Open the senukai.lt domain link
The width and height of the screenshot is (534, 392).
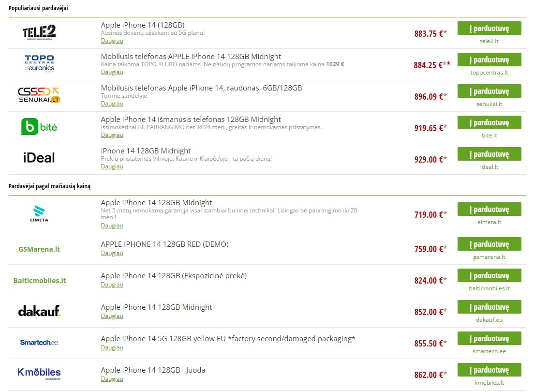point(489,104)
